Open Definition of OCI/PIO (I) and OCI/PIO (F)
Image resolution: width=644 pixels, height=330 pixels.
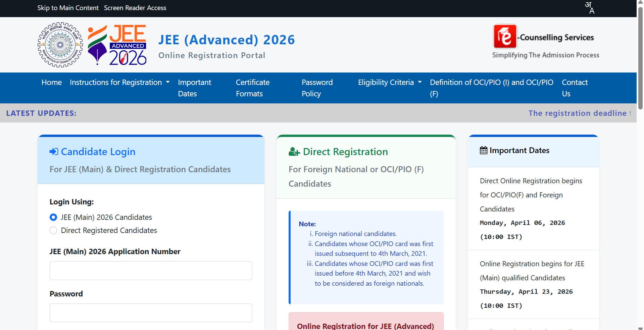coord(492,88)
